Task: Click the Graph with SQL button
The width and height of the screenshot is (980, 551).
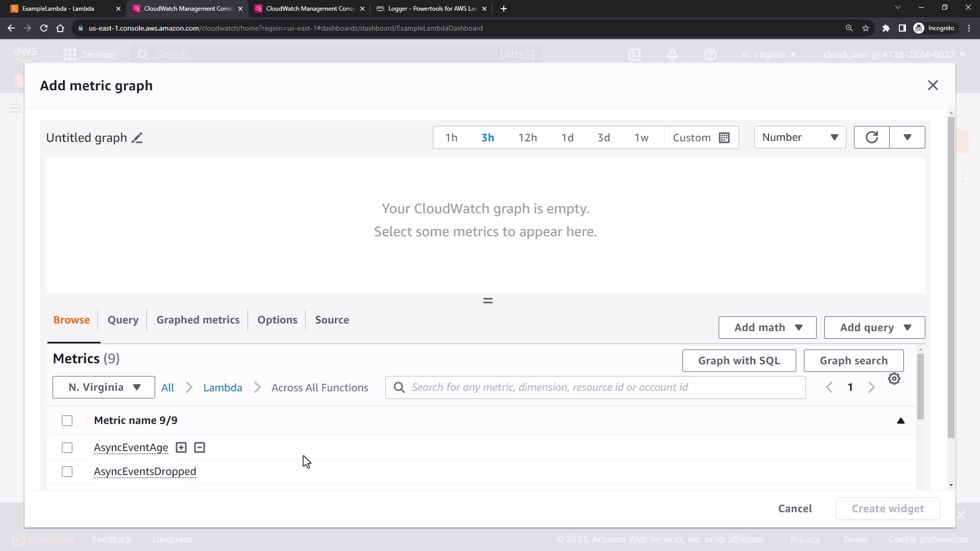Action: pyautogui.click(x=739, y=361)
